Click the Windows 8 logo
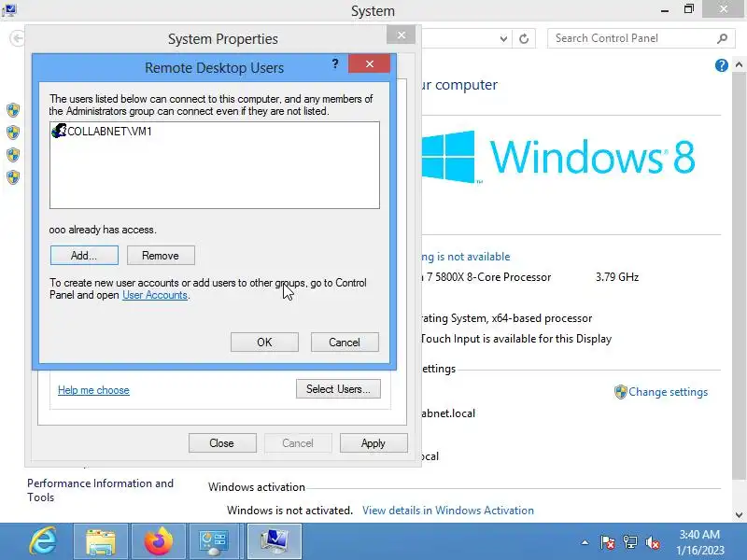Viewport: 747px width, 560px height. 558,157
